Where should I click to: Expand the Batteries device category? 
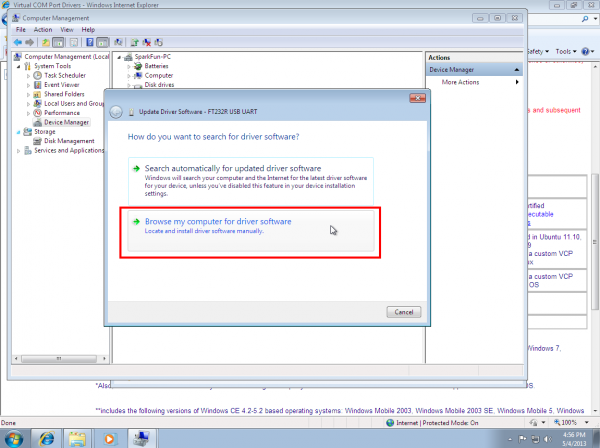[x=130, y=66]
